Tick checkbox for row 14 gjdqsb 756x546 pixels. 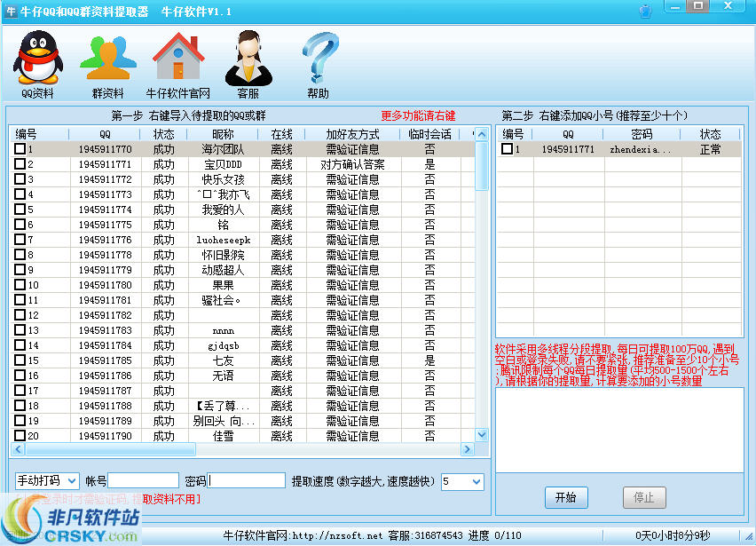(x=20, y=344)
